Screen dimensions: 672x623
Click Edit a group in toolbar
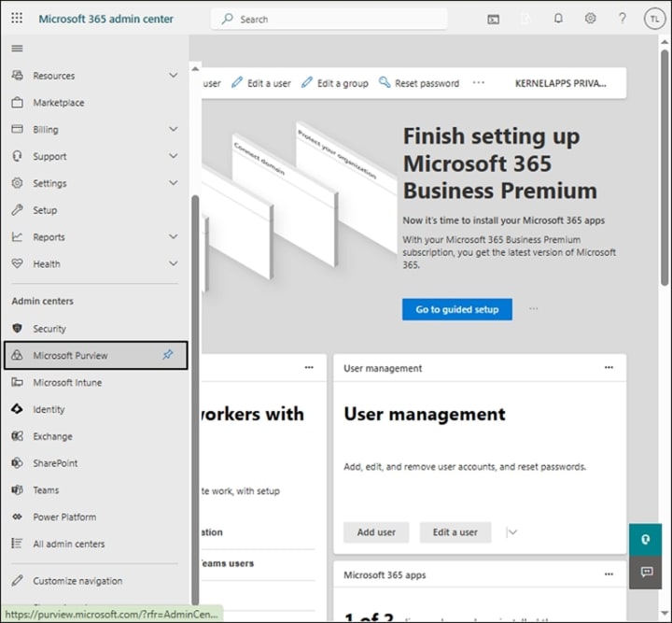pos(335,83)
